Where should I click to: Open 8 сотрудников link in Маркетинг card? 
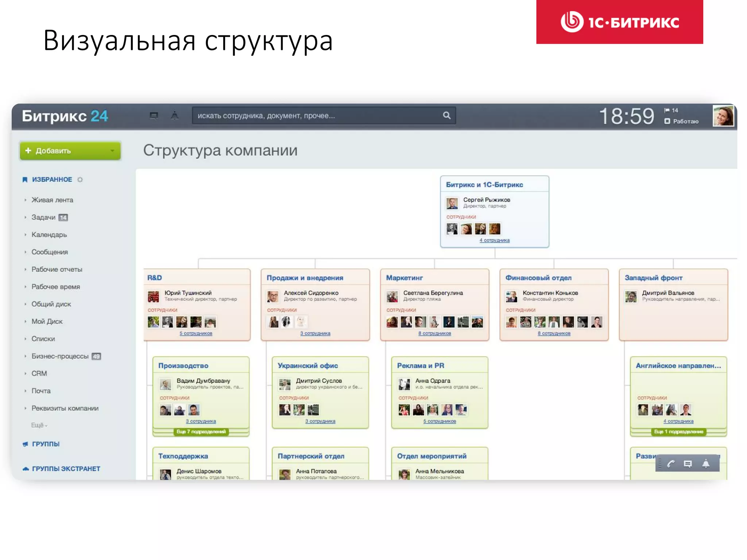tap(435, 334)
